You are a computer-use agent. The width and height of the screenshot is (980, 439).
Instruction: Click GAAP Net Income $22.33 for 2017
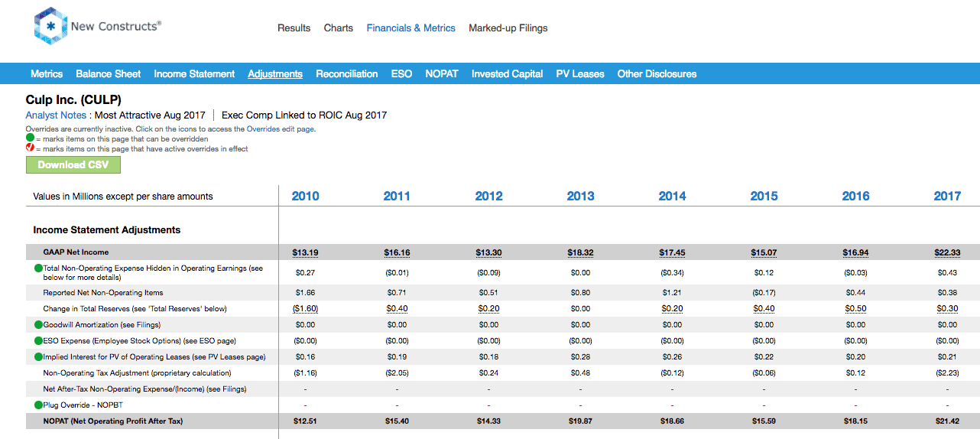(947, 252)
